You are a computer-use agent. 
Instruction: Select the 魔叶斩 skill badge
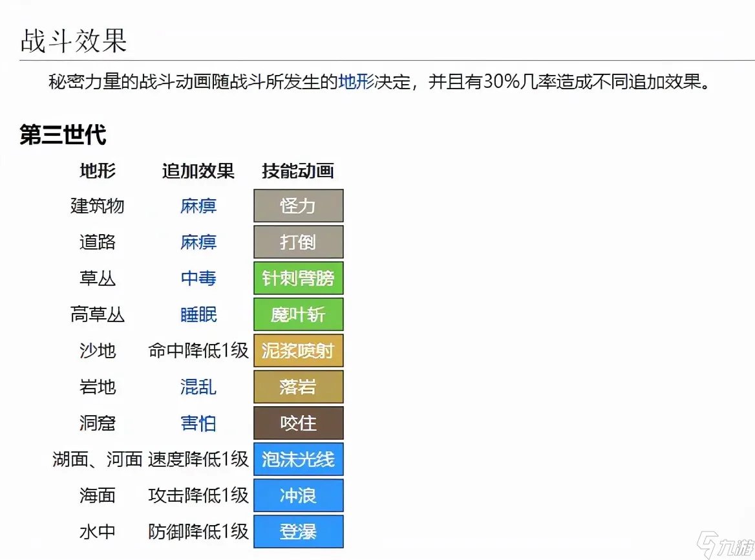[298, 314]
